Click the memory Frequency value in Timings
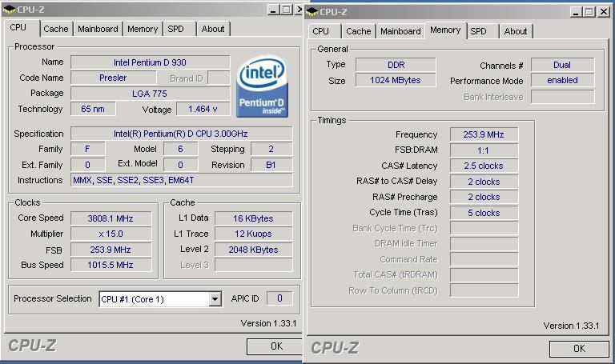This screenshot has height=364, width=615. click(484, 134)
